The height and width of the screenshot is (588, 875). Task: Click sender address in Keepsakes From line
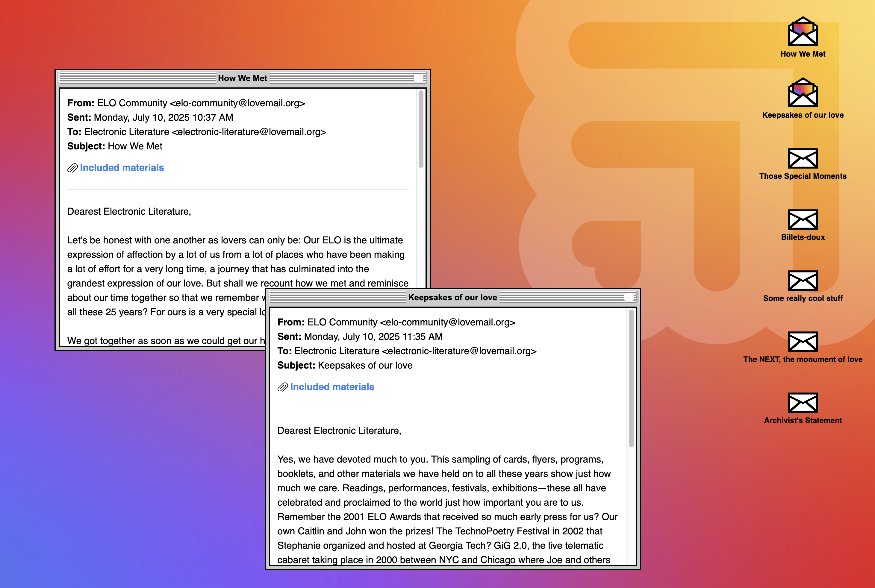(x=448, y=322)
